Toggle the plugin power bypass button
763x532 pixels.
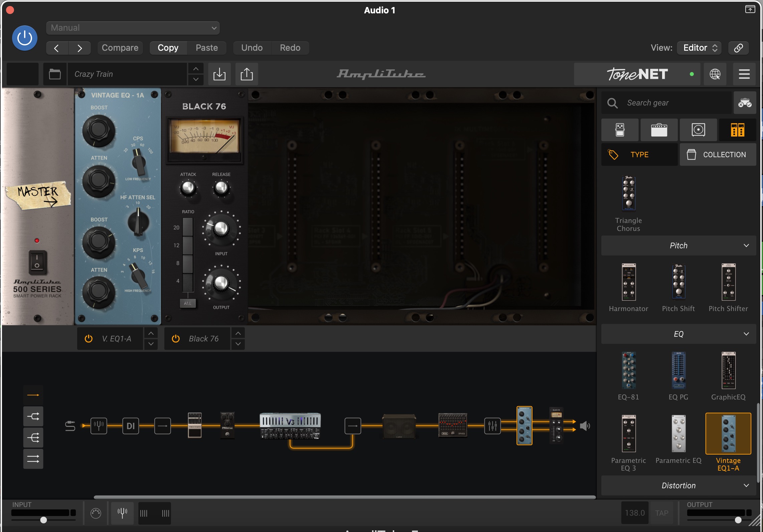[24, 38]
